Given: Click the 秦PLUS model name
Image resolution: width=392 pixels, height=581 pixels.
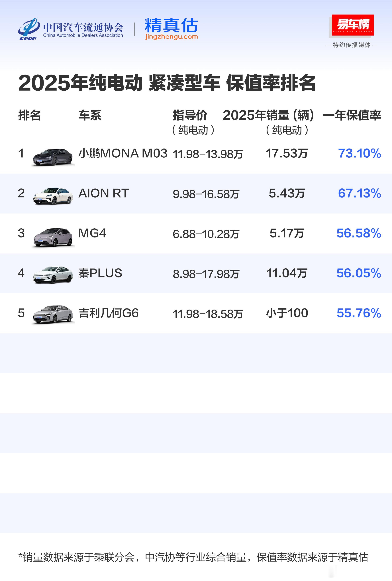Looking at the screenshot, I should point(100,273).
